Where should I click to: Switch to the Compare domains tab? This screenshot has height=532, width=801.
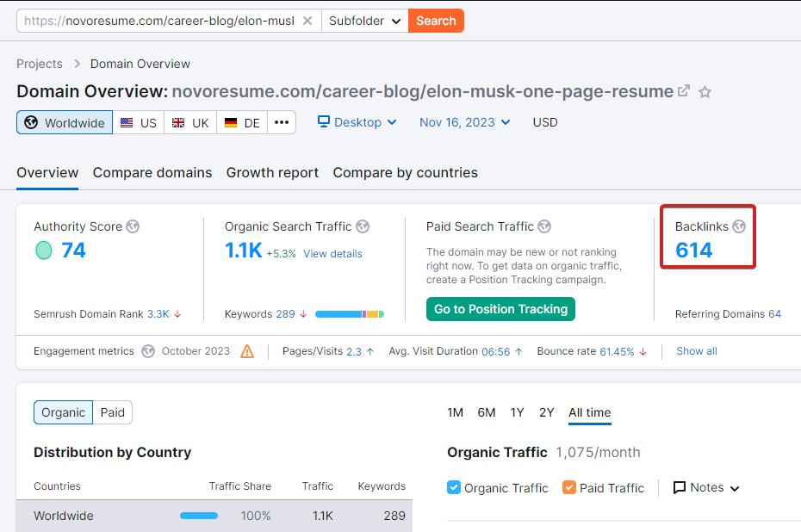[152, 172]
